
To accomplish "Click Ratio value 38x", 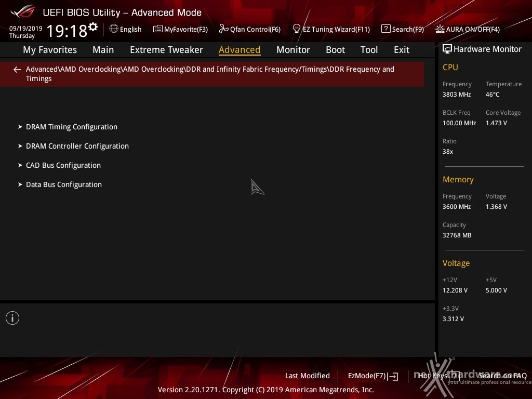I will coord(447,152).
